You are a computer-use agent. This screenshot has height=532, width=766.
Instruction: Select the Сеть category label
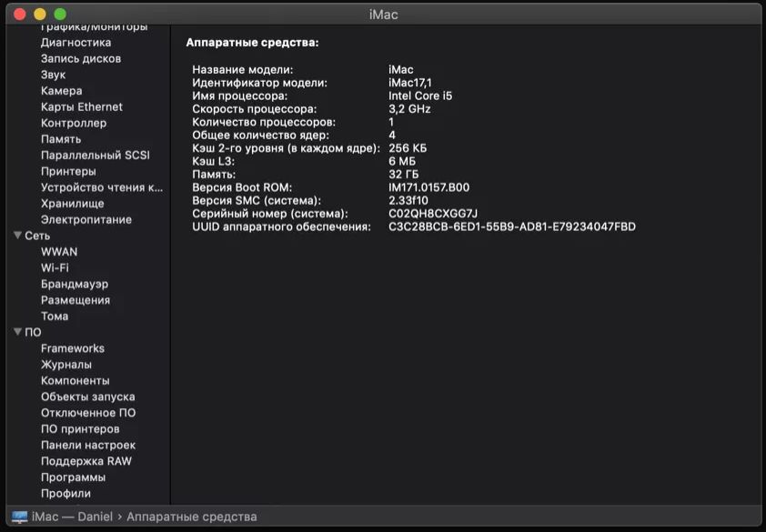point(37,236)
